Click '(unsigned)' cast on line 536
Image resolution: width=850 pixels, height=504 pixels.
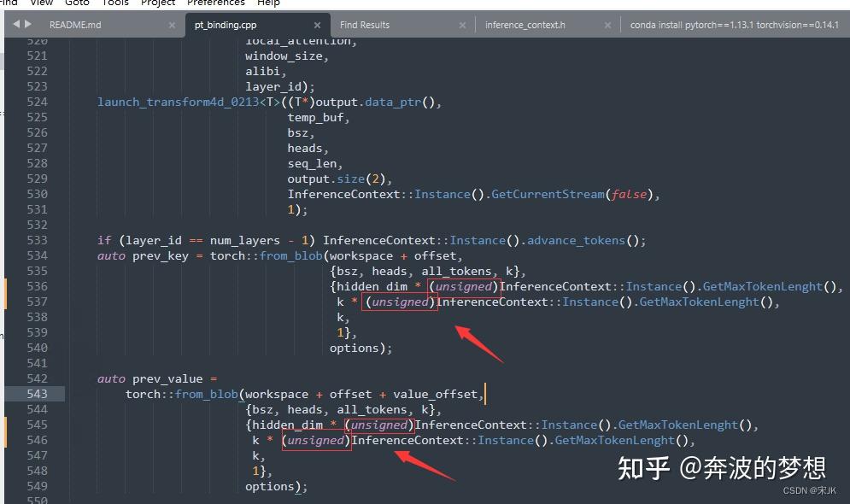[x=464, y=286]
